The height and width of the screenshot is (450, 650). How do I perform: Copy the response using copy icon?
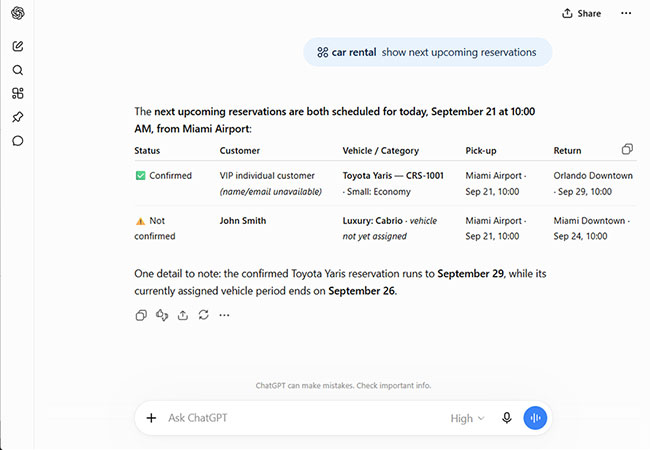tap(141, 315)
